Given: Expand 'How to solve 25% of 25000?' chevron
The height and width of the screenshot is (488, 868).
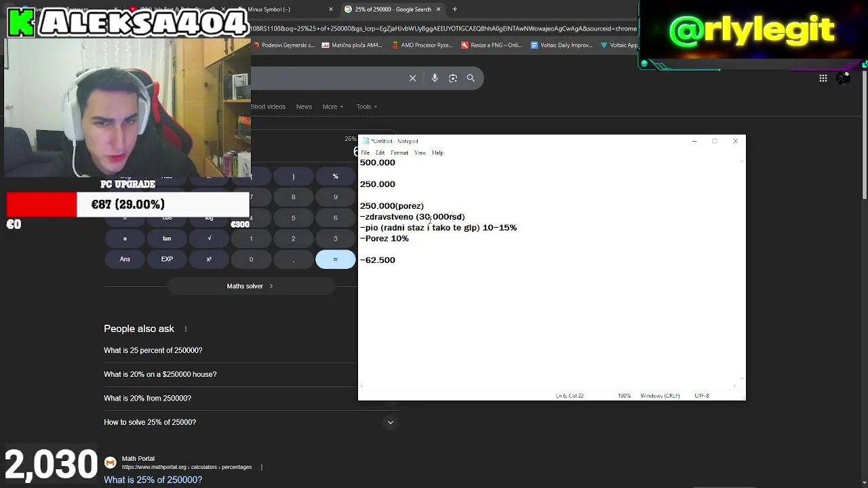Looking at the screenshot, I should [x=390, y=422].
